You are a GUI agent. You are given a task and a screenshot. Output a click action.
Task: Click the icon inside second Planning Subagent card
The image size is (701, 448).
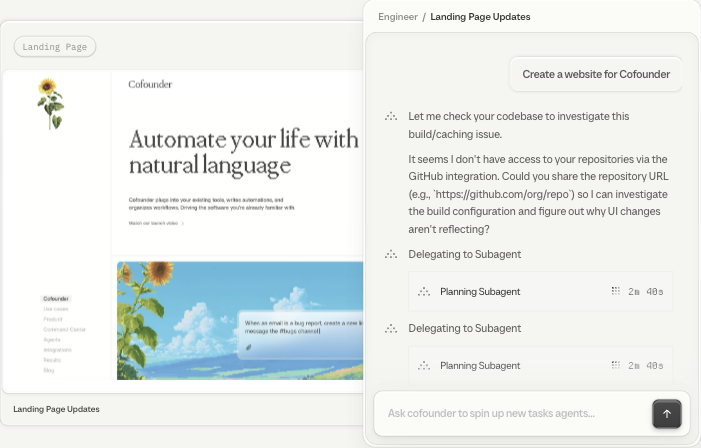point(424,366)
